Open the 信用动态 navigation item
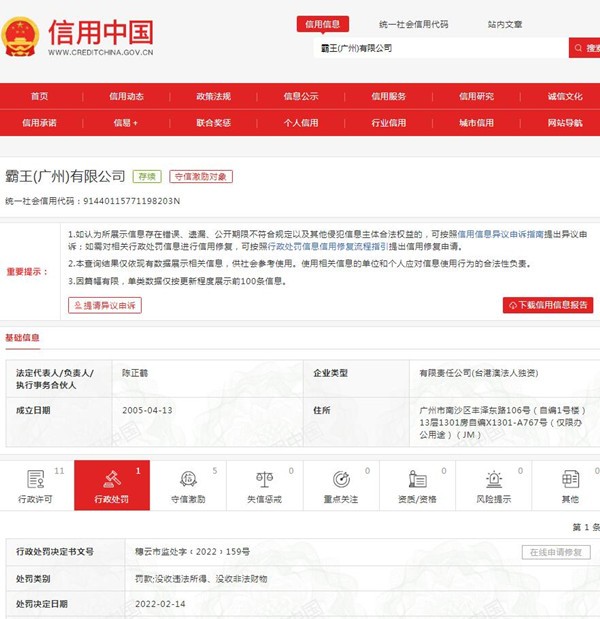This screenshot has height=619, width=600. 126,96
